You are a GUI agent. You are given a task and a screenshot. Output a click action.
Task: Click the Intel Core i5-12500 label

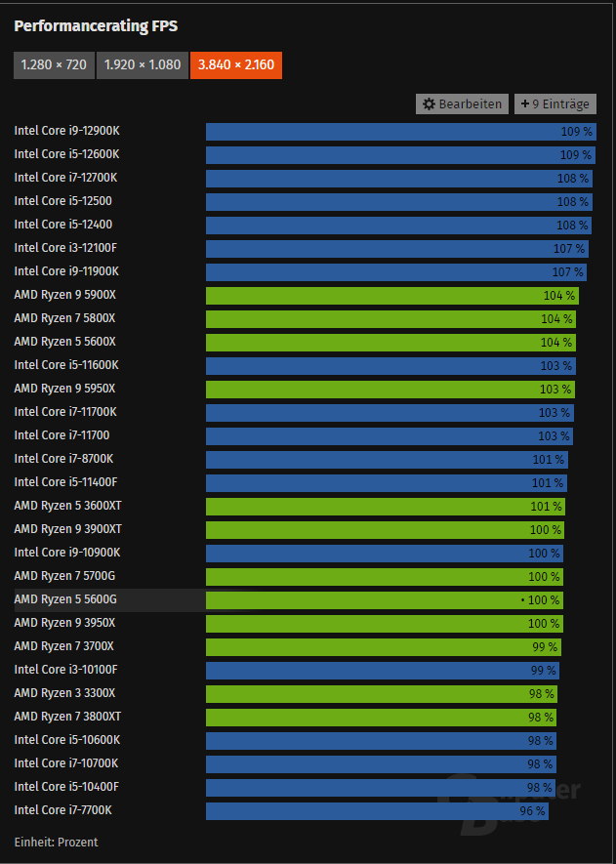coord(62,201)
